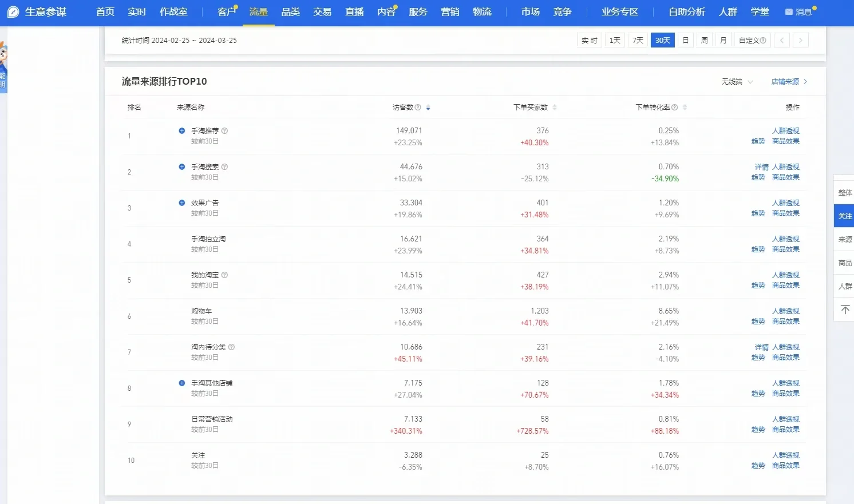Image resolution: width=854 pixels, height=504 pixels.
Task: Select the 来源 tab in right sidebar
Action: coord(845,239)
